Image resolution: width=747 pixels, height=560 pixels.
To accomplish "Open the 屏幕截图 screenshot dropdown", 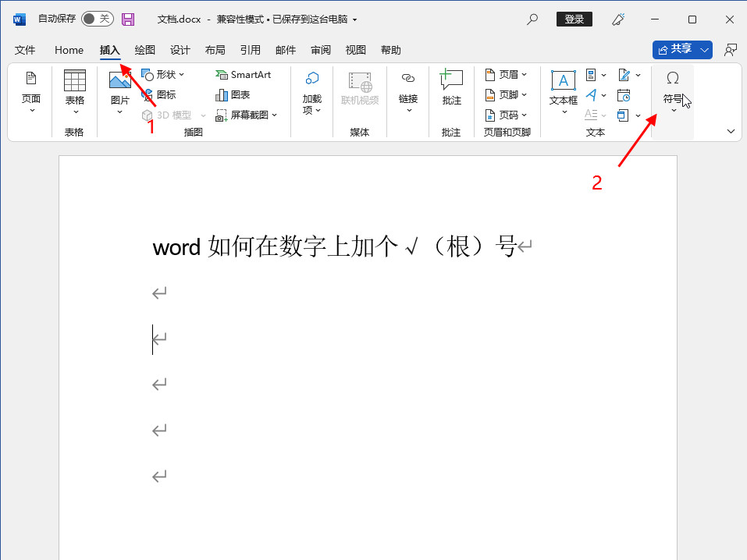I will coord(247,115).
